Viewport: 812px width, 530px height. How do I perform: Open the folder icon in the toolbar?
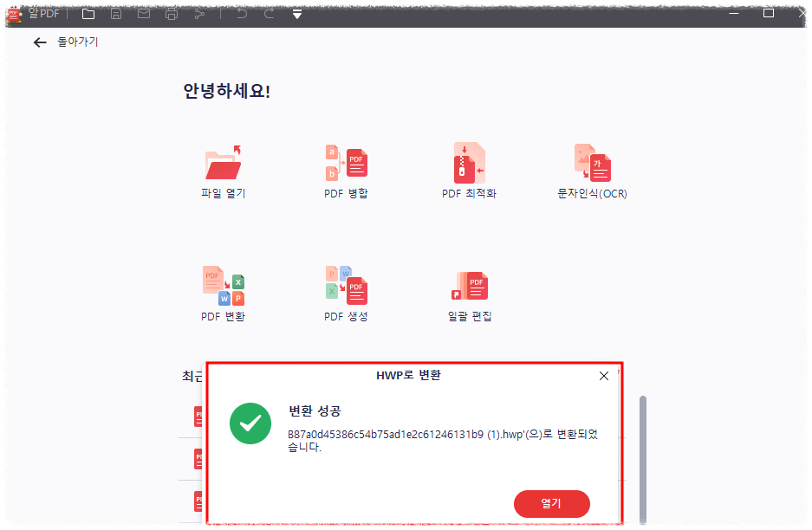(88, 13)
